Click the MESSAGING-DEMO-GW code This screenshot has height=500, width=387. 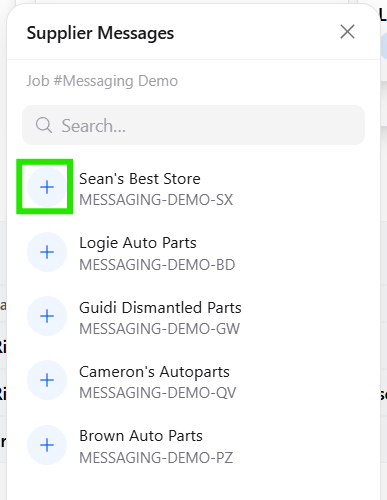[159, 329]
